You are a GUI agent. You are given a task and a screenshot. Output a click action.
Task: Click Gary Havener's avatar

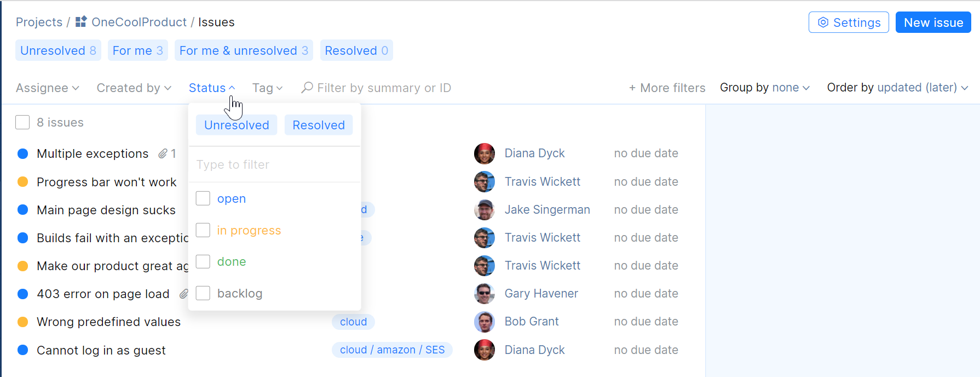coord(485,294)
